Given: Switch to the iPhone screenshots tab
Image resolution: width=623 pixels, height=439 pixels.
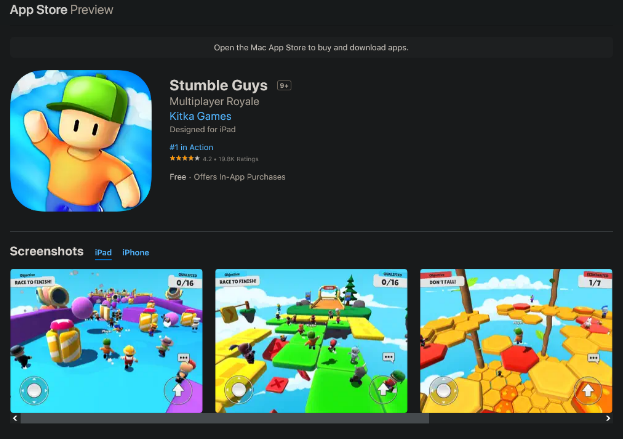Looking at the screenshot, I should point(135,252).
